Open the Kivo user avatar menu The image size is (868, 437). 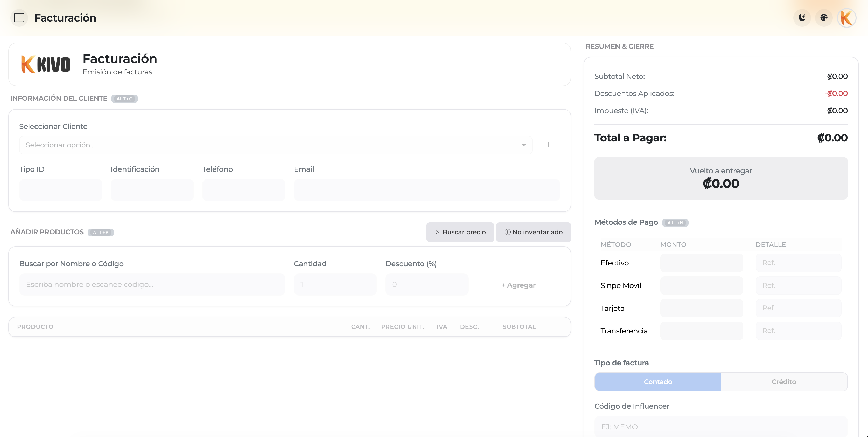pyautogui.click(x=846, y=18)
